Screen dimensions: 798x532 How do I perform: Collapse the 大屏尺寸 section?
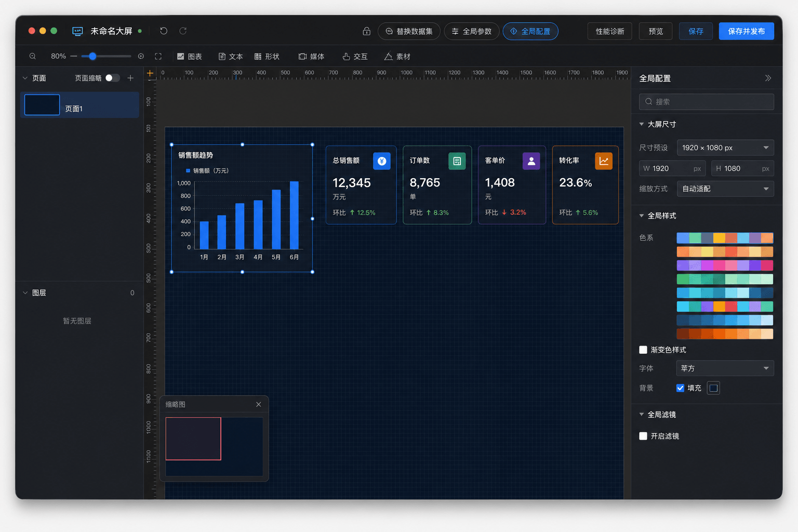[642, 124]
